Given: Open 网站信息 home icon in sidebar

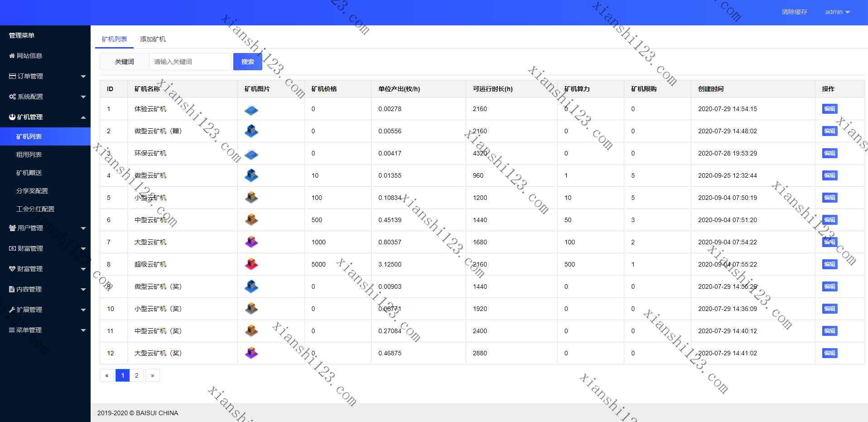Looking at the screenshot, I should click(x=12, y=56).
